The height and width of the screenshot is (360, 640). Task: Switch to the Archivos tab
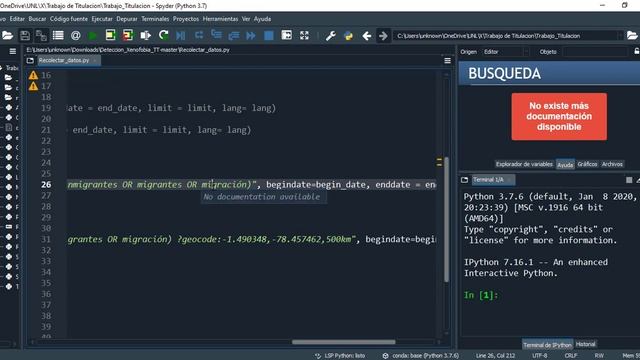612,164
